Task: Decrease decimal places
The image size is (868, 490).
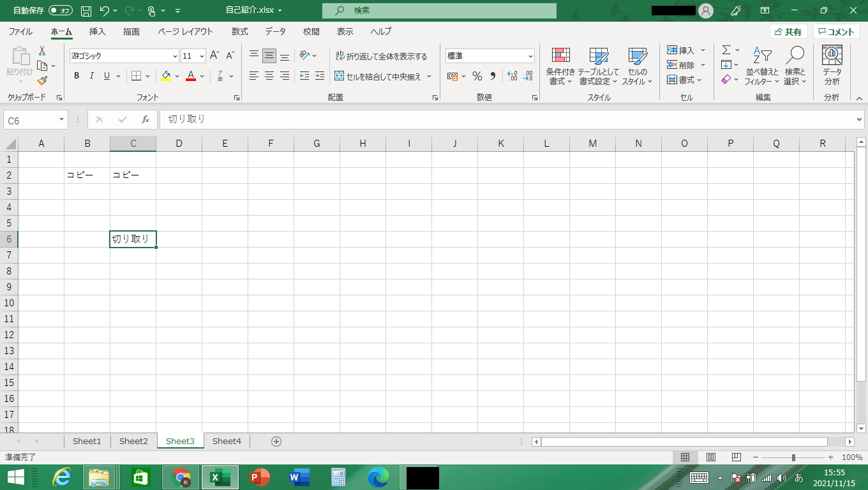Action: click(x=528, y=76)
